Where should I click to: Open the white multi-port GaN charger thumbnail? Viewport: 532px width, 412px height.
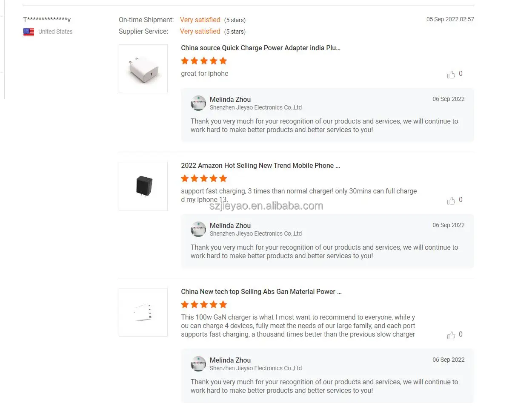pyautogui.click(x=143, y=312)
